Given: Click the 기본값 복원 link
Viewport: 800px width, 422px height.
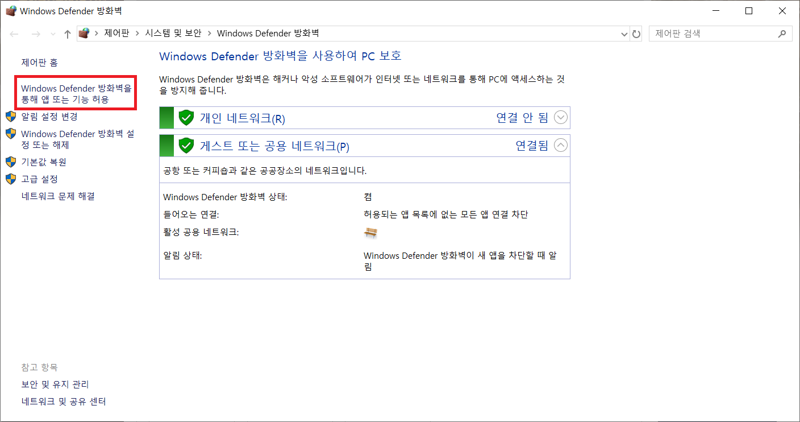Looking at the screenshot, I should 43,162.
